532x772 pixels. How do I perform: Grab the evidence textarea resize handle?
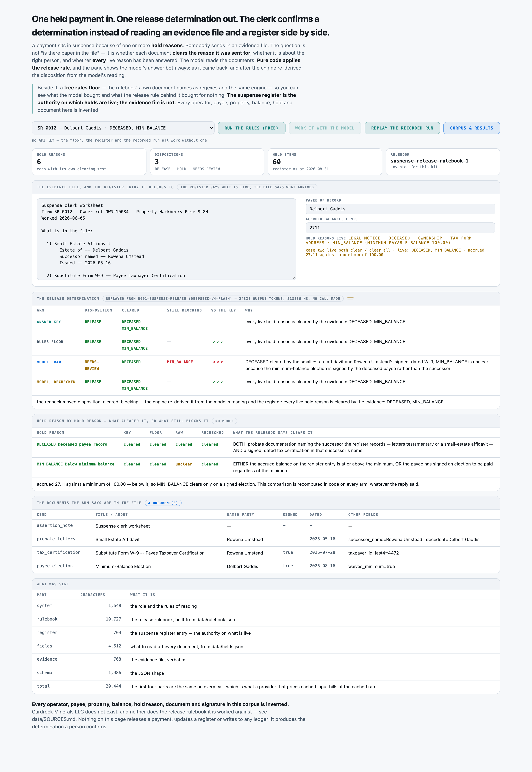click(294, 278)
